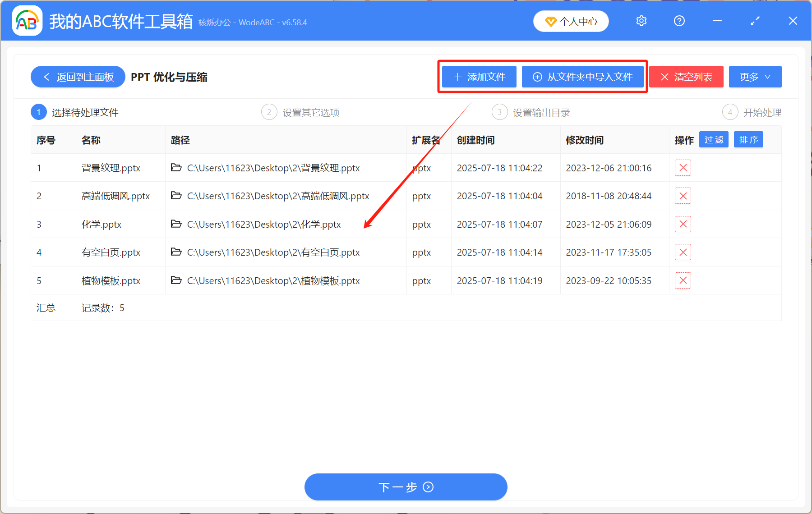
Task: Click the AB logo icon
Action: click(27, 21)
